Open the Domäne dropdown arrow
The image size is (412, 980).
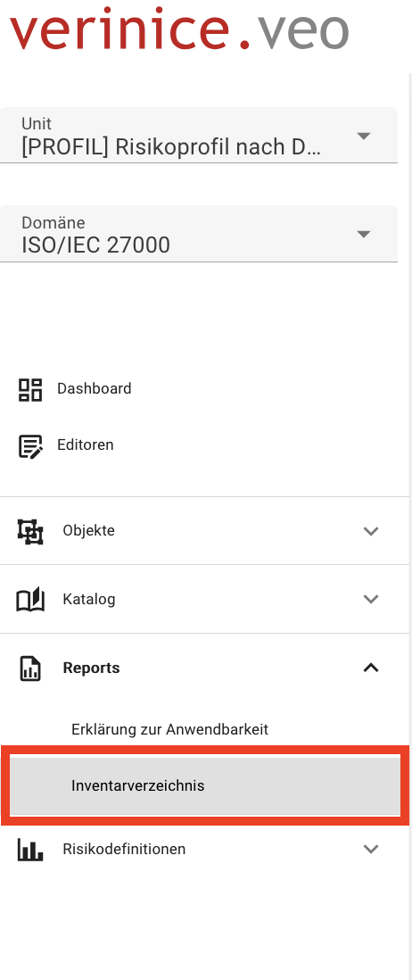pyautogui.click(x=363, y=235)
